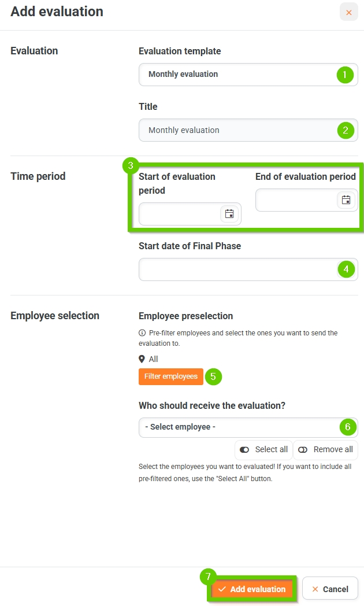This screenshot has width=364, height=606.
Task: Open Start date of Final Phase field
Action: 248,269
